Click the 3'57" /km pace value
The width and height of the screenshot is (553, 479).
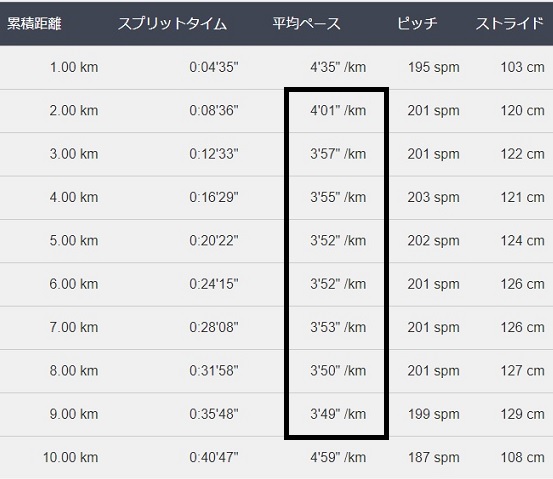(338, 154)
